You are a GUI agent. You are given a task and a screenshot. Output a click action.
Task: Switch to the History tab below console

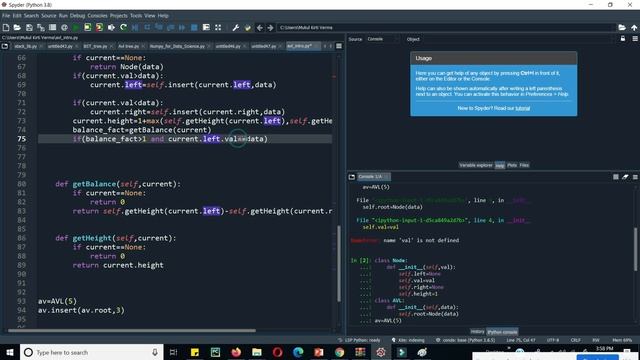[x=477, y=332]
